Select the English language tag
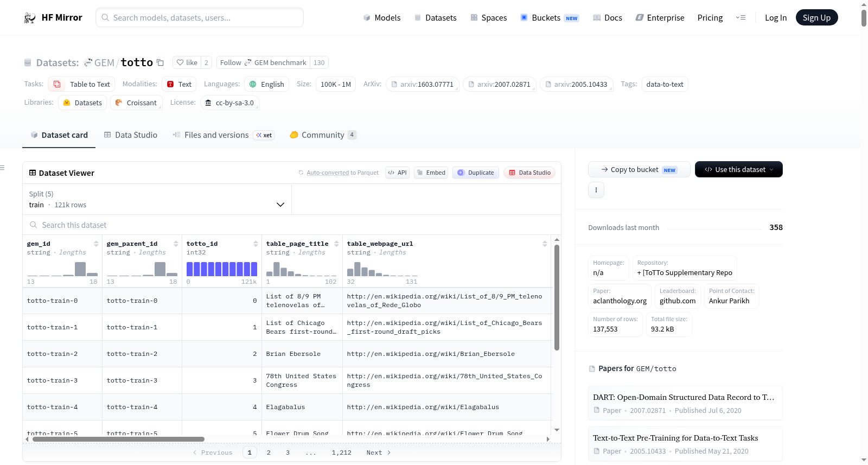868x465 pixels. (266, 84)
